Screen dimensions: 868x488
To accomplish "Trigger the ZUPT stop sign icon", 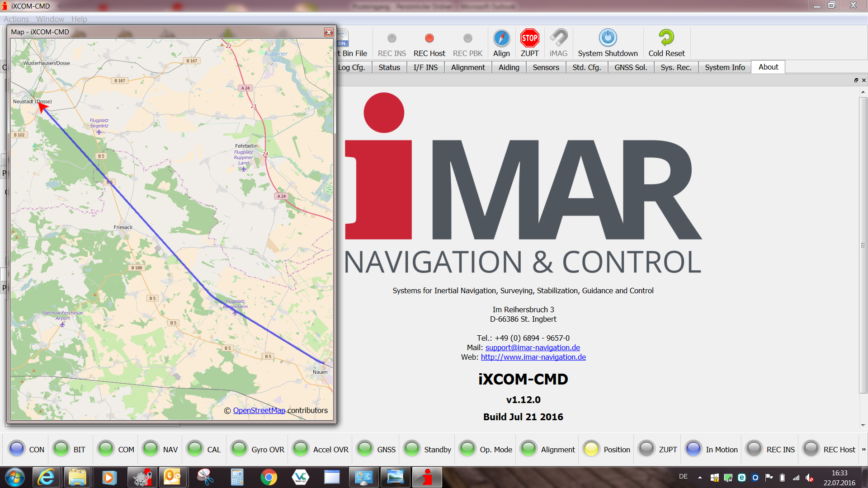I will 529,38.
